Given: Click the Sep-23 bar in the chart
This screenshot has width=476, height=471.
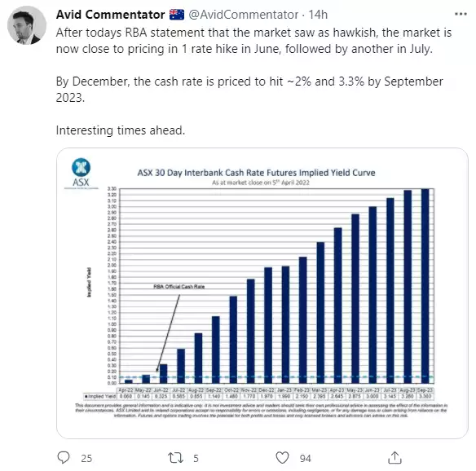Looking at the screenshot, I should tap(425, 286).
